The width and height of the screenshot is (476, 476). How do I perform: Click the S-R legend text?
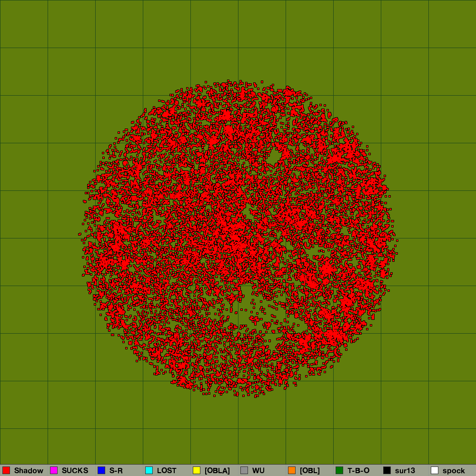[116, 471]
